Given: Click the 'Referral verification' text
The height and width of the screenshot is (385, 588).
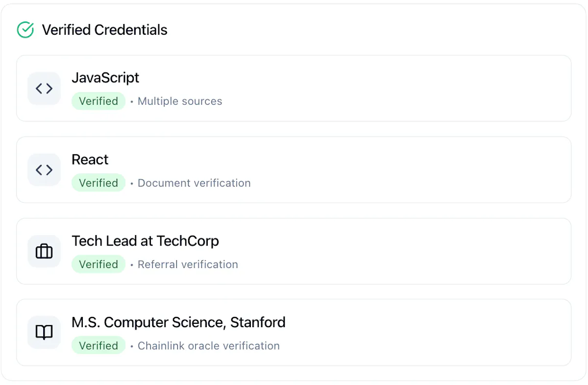Looking at the screenshot, I should pos(188,265).
